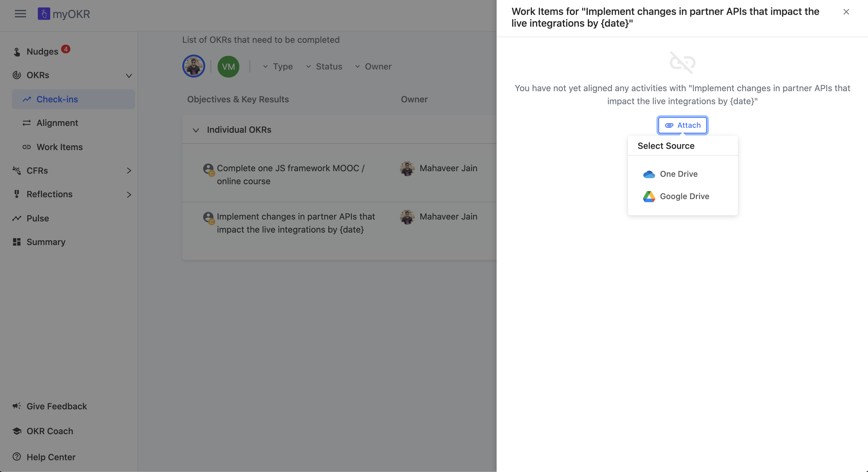868x472 pixels.
Task: Click the Pulse sidebar icon
Action: coord(16,218)
